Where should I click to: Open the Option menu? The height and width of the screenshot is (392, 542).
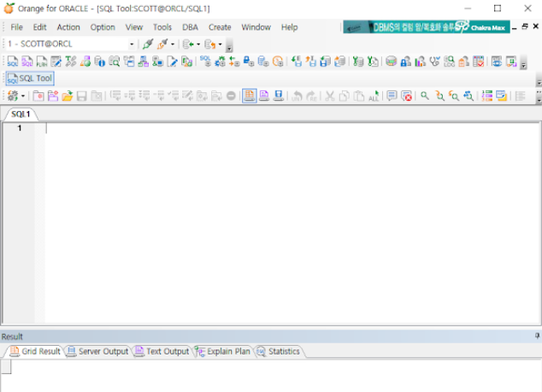[x=103, y=27]
